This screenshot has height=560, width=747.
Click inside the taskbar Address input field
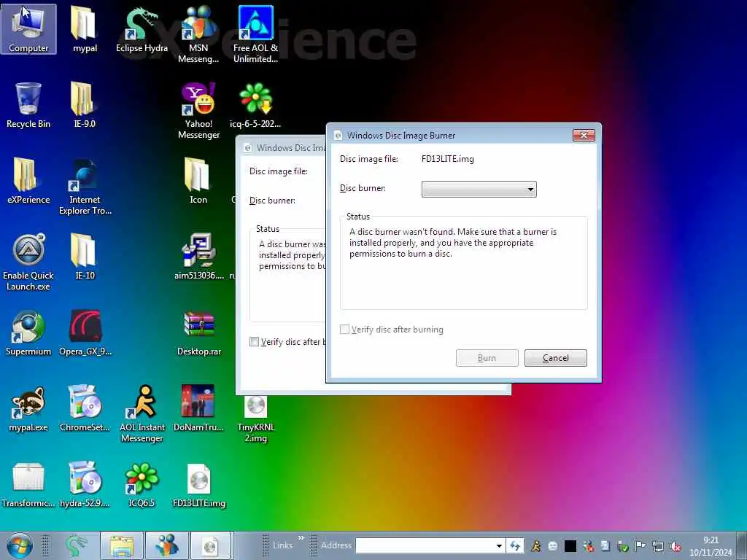pyautogui.click(x=425, y=545)
